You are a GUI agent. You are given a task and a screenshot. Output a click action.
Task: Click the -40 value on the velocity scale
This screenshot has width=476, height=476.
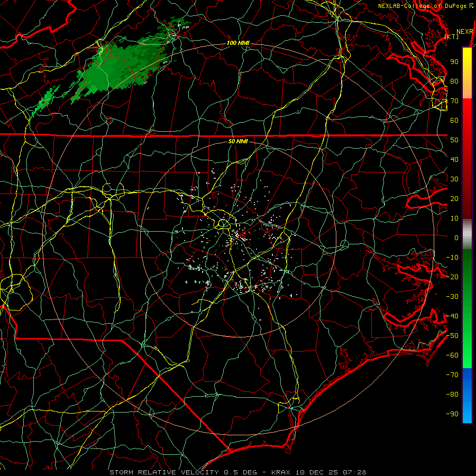(x=452, y=316)
